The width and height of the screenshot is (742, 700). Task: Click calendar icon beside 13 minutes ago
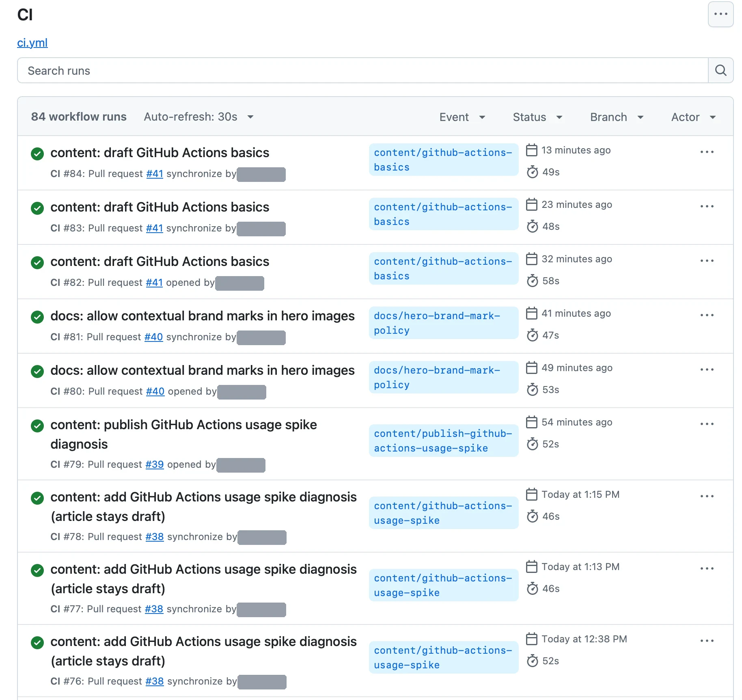(532, 150)
